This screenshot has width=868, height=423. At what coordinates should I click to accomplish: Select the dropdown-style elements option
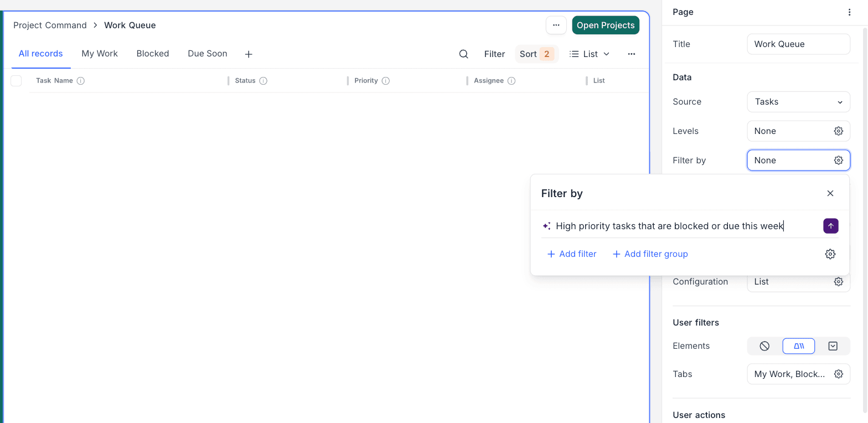(x=833, y=346)
